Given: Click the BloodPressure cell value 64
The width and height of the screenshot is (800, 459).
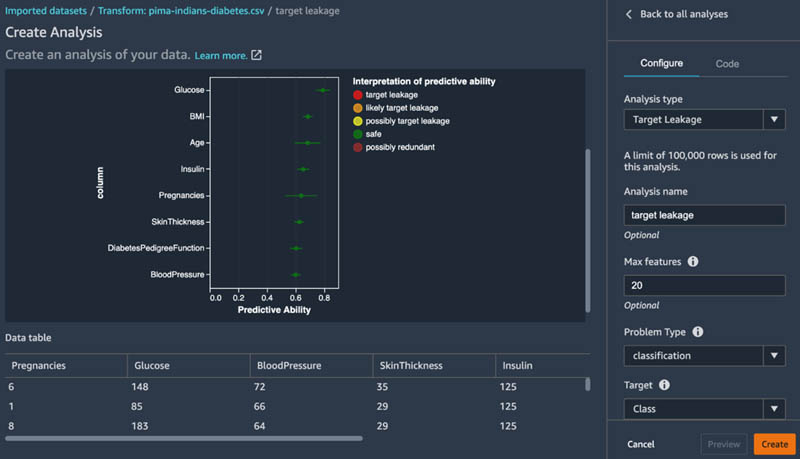Looking at the screenshot, I should click(260, 426).
